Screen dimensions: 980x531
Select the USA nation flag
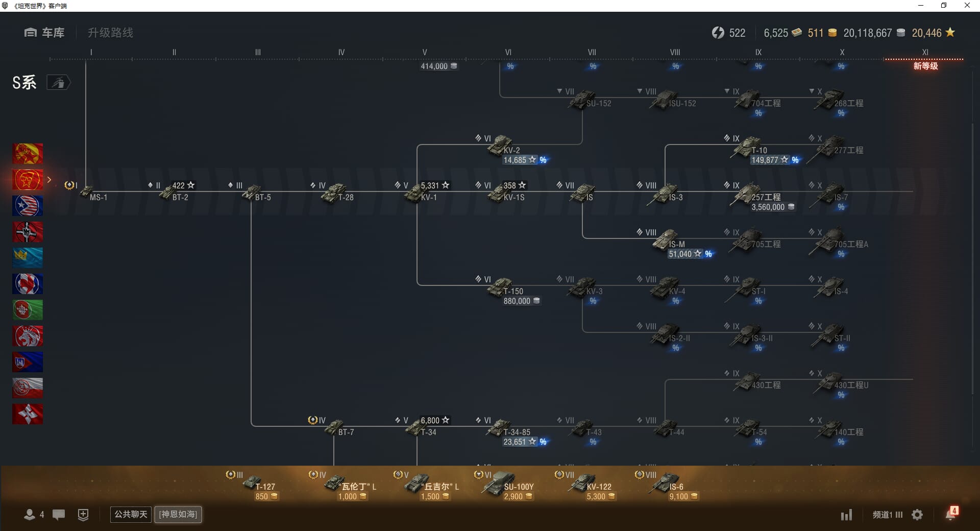28,206
